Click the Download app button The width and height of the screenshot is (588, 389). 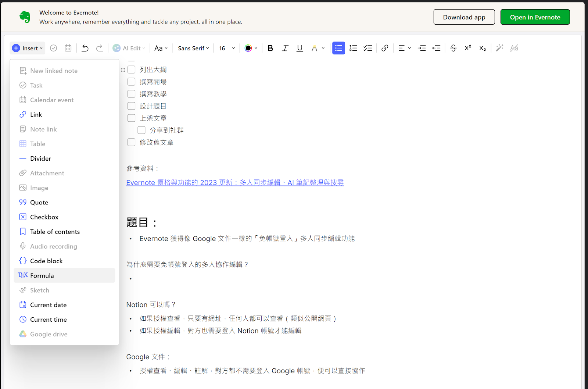(x=464, y=17)
